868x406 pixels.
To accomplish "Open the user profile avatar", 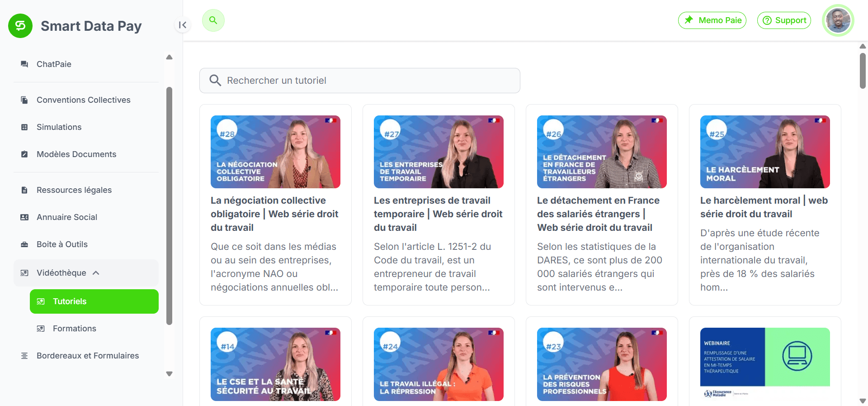I will click(838, 20).
